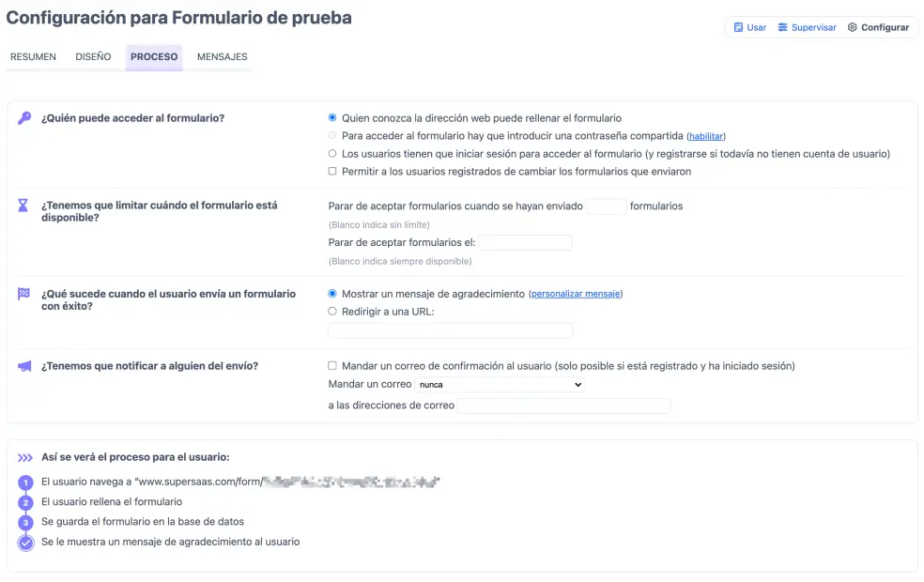Click the step 3 numbered circle
Image resolution: width=924 pixels, height=582 pixels.
(26, 521)
